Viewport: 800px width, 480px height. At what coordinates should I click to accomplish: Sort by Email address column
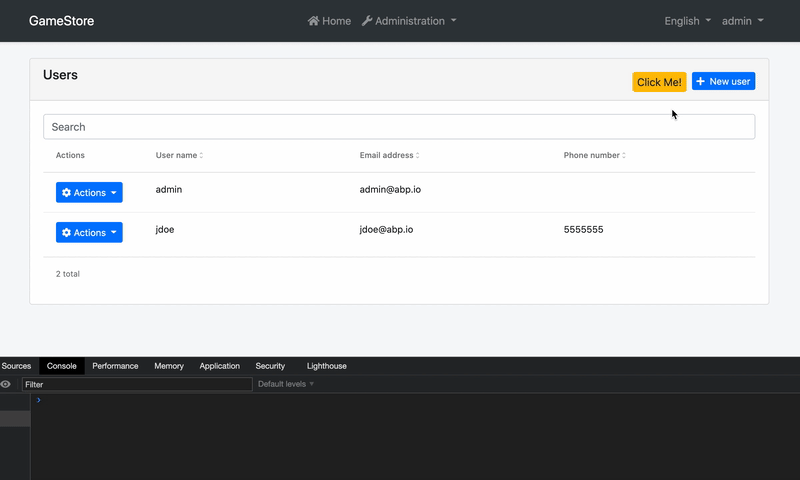coord(389,155)
